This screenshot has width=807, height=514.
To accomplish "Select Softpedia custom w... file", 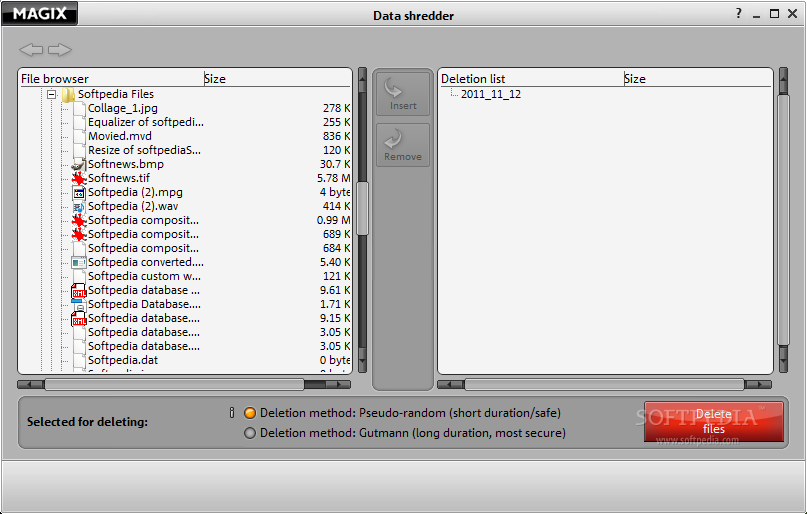I will tap(144, 276).
